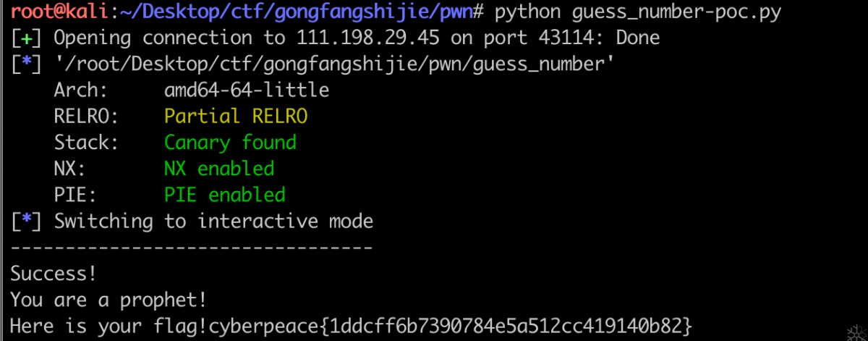Viewport: 868px width, 341px height.
Task: Click the Success! output line
Action: click(54, 274)
